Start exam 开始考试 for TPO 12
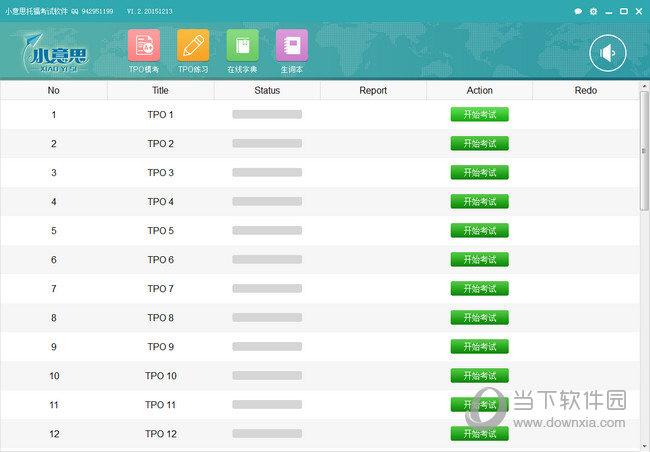 point(480,434)
